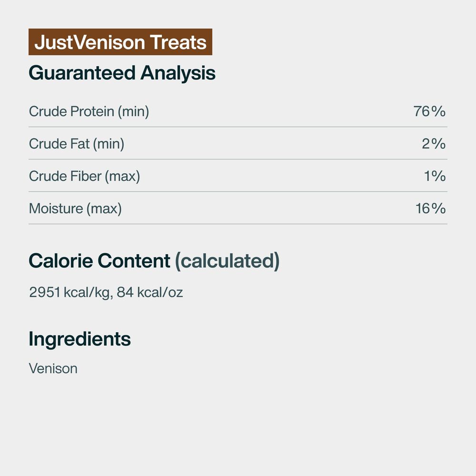The width and height of the screenshot is (476, 476).
Task: Select the 84 kcal/oz value
Action: 149,292
